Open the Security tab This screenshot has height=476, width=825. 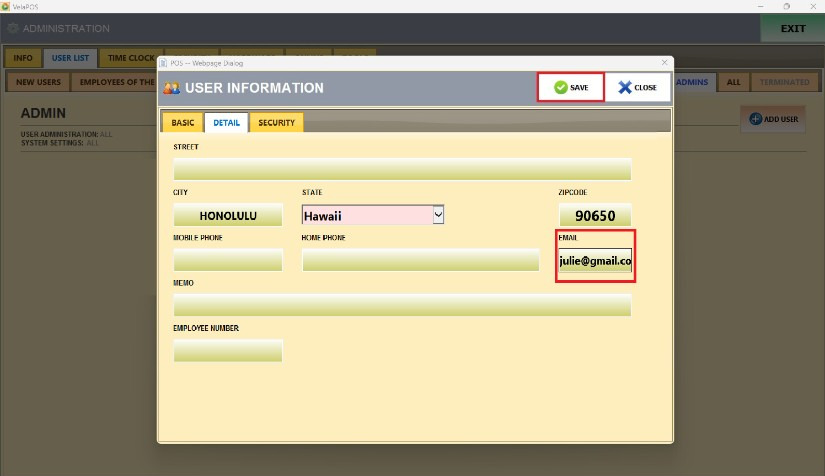(276, 123)
